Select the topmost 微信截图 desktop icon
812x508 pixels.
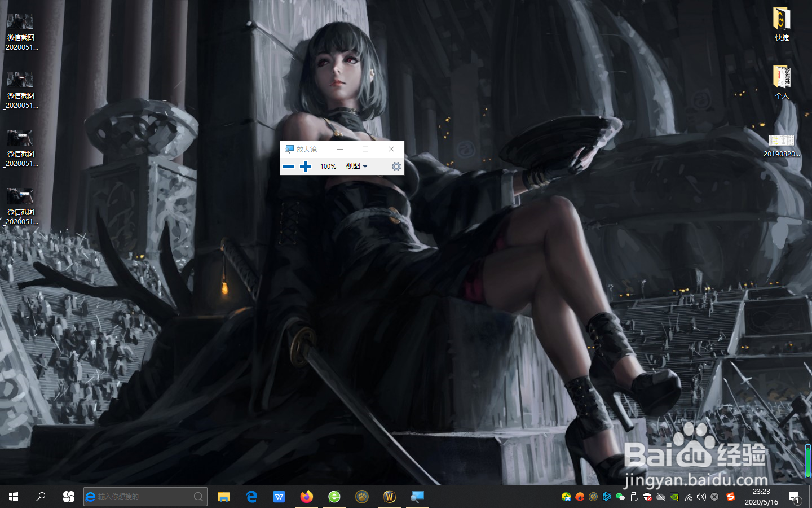click(x=21, y=32)
